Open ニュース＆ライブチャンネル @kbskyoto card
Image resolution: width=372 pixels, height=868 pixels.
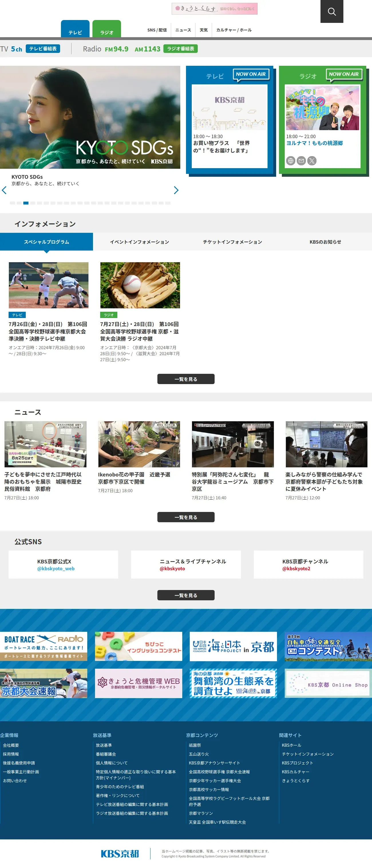pyautogui.click(x=186, y=565)
